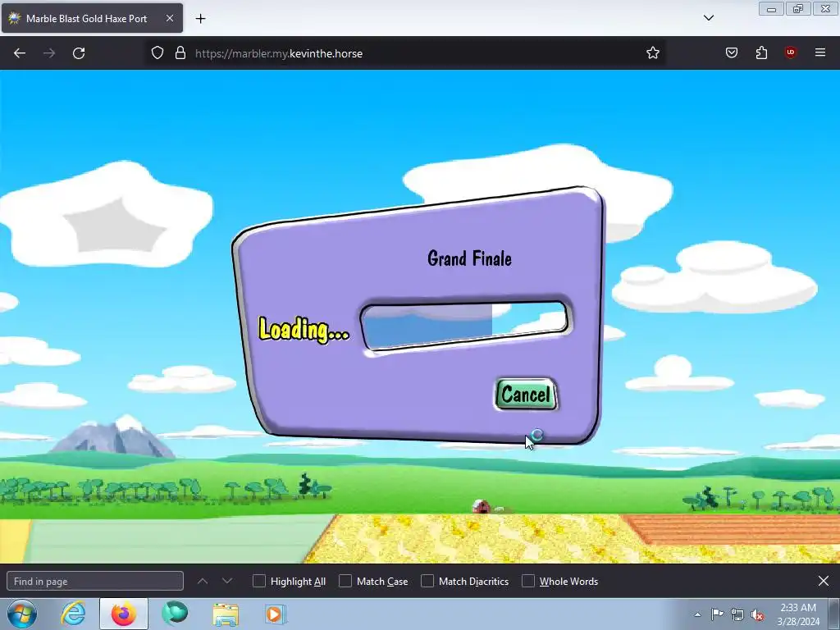
Task: Open the Save to Pocket icon
Action: pyautogui.click(x=732, y=53)
